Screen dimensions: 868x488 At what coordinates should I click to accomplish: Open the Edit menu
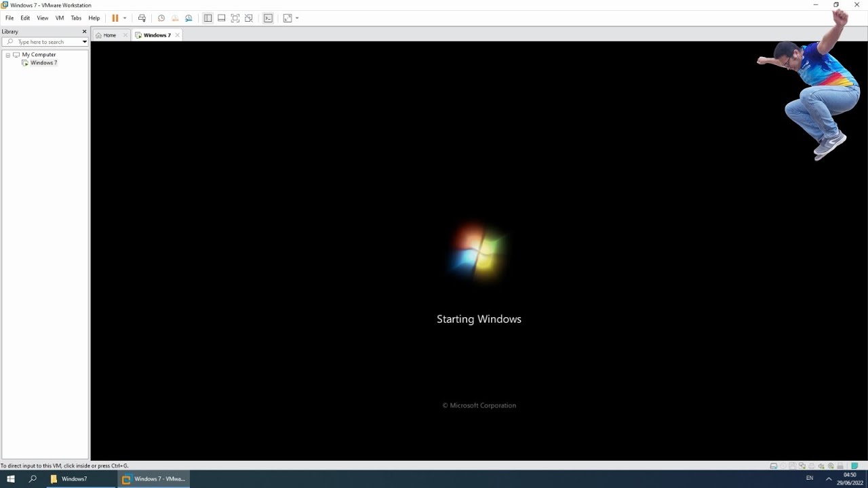point(25,18)
